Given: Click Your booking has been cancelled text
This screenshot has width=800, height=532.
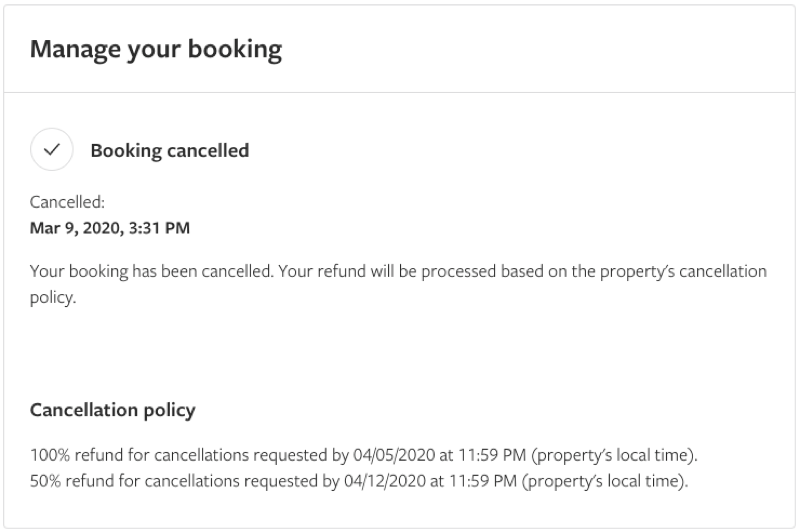Looking at the screenshot, I should tap(152, 271).
